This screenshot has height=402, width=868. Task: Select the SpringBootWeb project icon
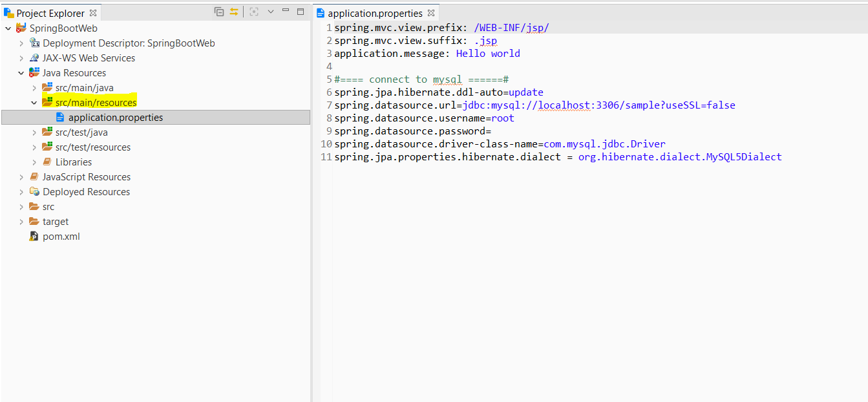point(20,28)
